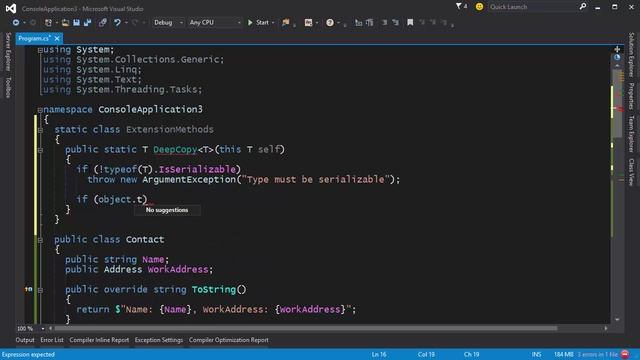Click the DeepCopy method name in code
This screenshot has width=640, height=360.
(x=175, y=150)
